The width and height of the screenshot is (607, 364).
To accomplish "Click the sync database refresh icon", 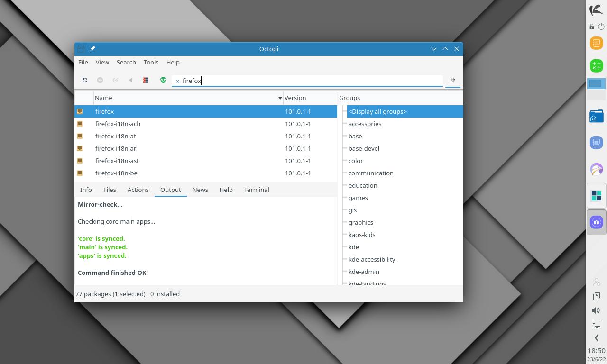I will click(85, 80).
